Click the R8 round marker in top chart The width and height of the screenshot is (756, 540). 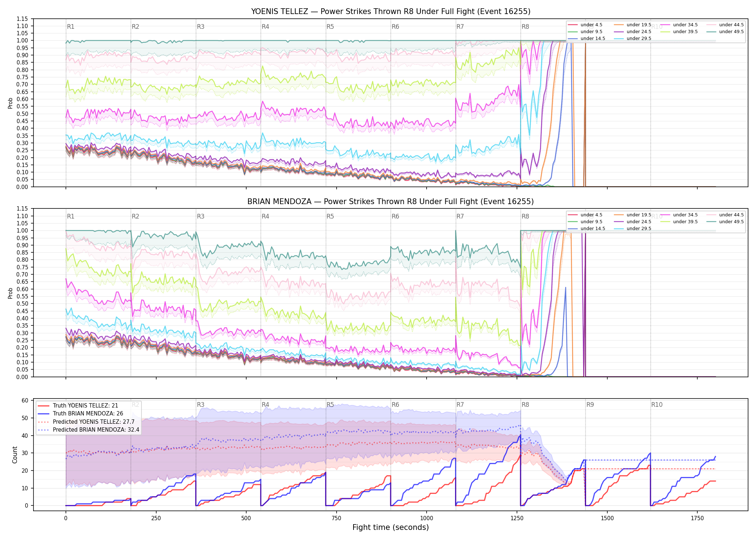tap(525, 27)
